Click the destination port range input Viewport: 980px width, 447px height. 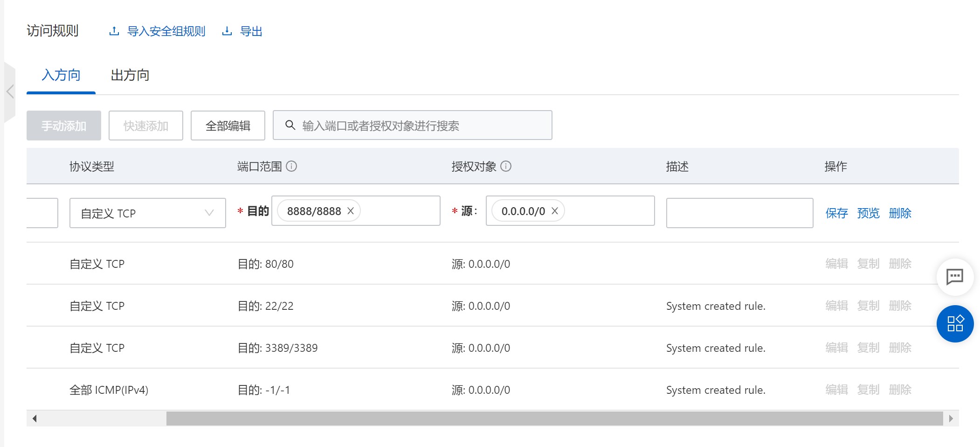pyautogui.click(x=356, y=211)
